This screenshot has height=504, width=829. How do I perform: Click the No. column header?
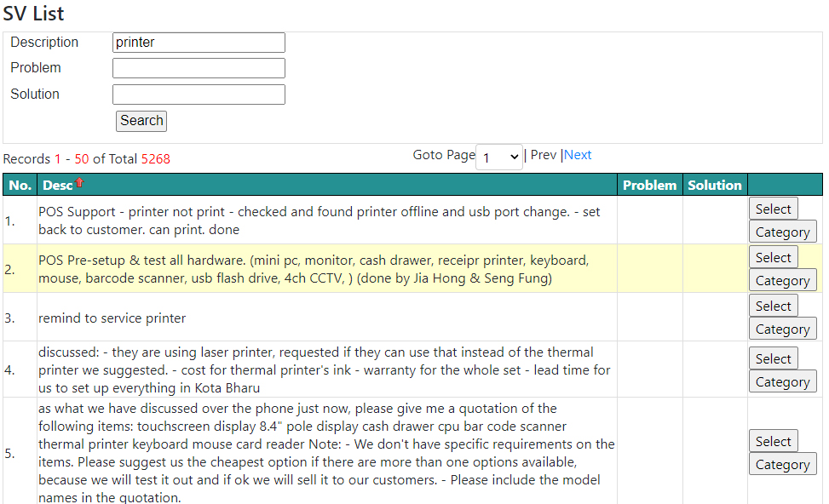(20, 186)
